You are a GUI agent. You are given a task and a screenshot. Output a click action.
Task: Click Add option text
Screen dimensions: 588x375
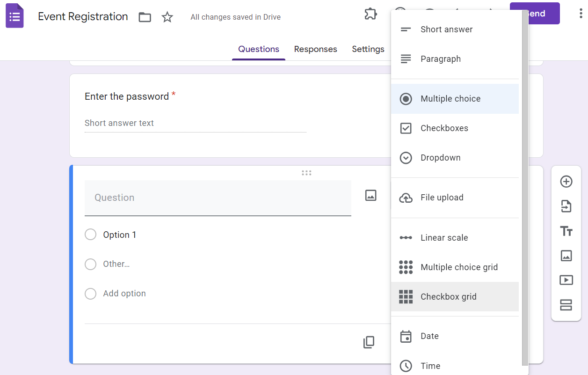124,294
